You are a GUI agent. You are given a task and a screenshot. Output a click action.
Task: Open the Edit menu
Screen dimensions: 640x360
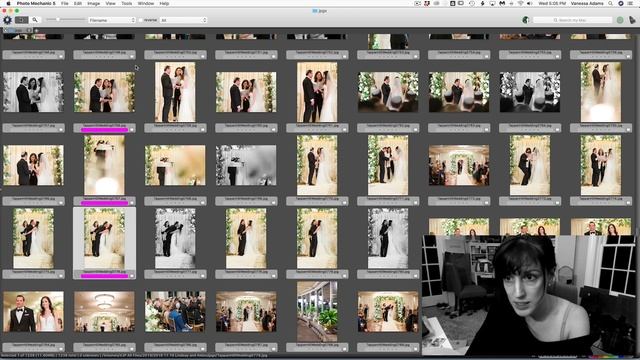tap(78, 3)
